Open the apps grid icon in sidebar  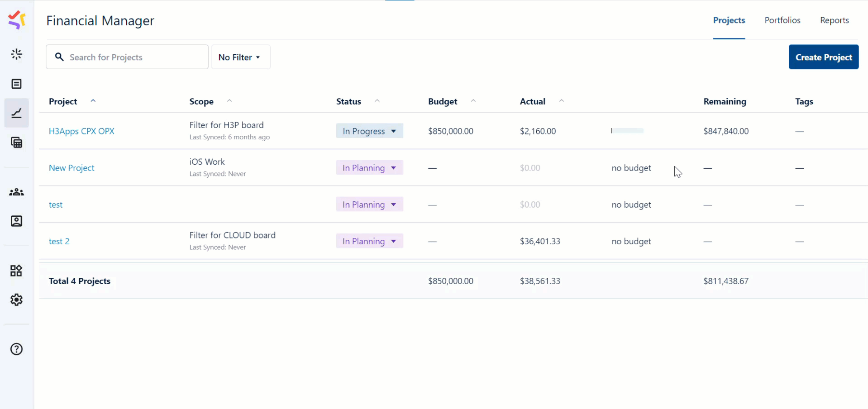point(16,271)
